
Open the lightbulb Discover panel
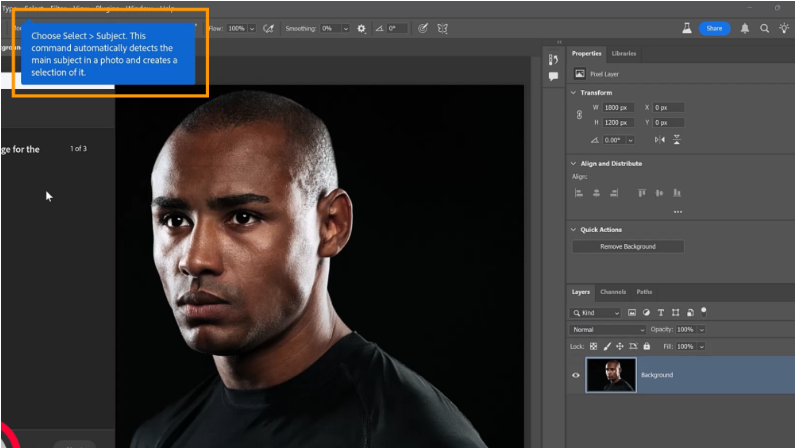point(784,28)
